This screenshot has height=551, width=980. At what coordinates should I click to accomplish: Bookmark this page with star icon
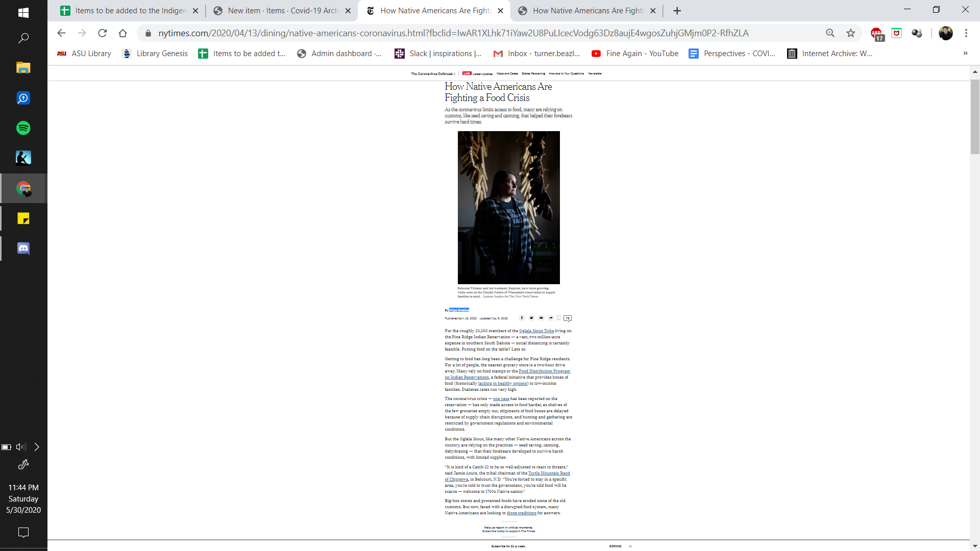click(x=850, y=33)
